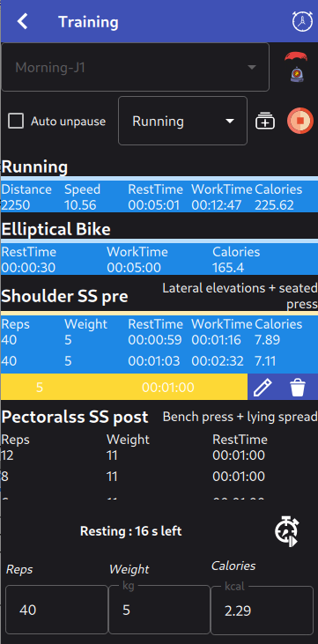Delete the pending yellow set with the trash icon

pyautogui.click(x=298, y=388)
